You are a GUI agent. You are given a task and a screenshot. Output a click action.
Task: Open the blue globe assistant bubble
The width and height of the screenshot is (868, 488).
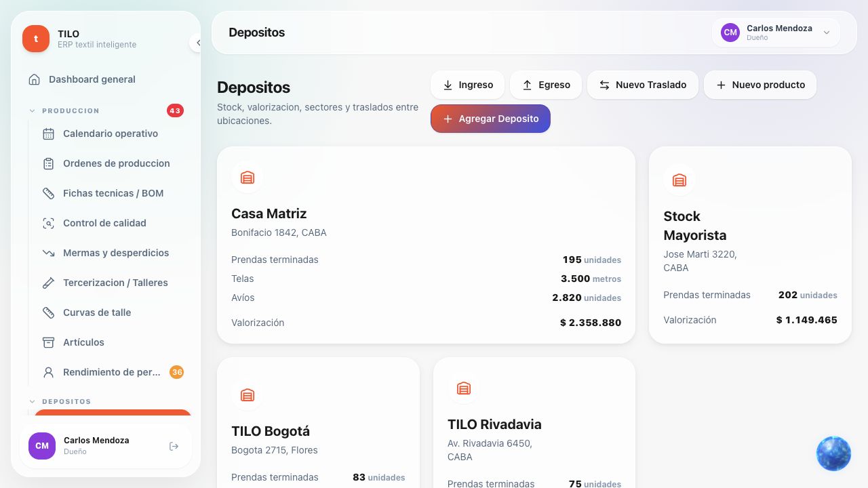[833, 453]
